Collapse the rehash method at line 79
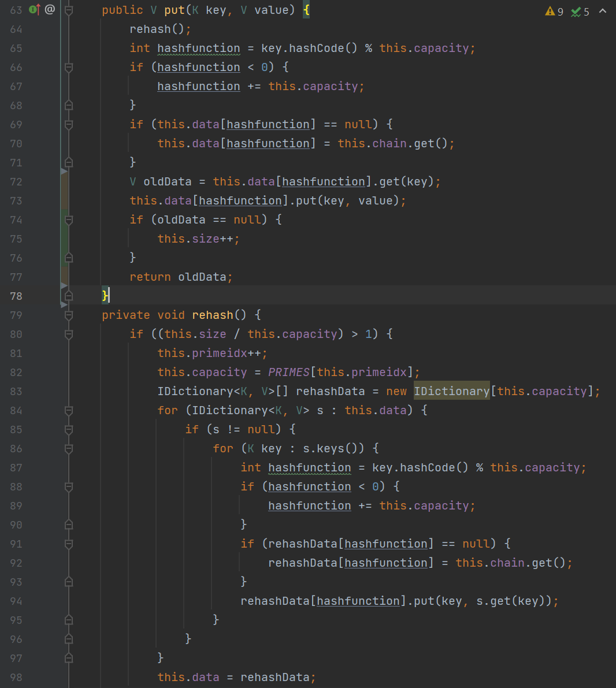 [69, 315]
